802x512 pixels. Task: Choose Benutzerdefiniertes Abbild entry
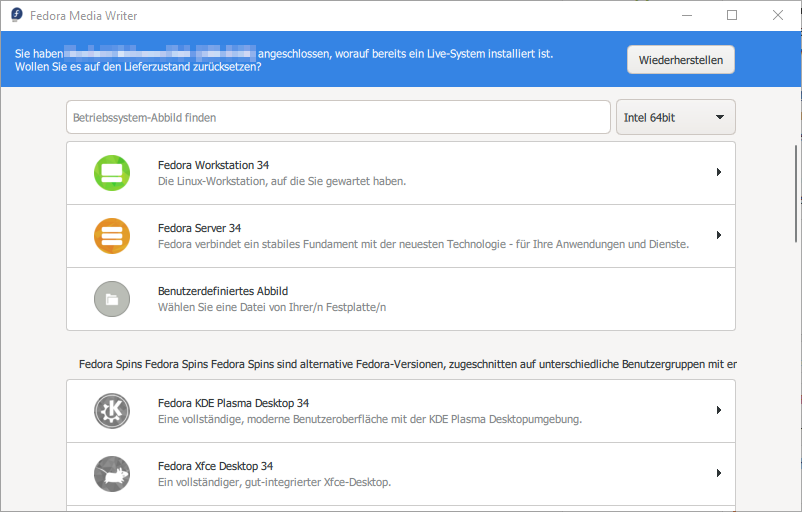[x=401, y=299]
